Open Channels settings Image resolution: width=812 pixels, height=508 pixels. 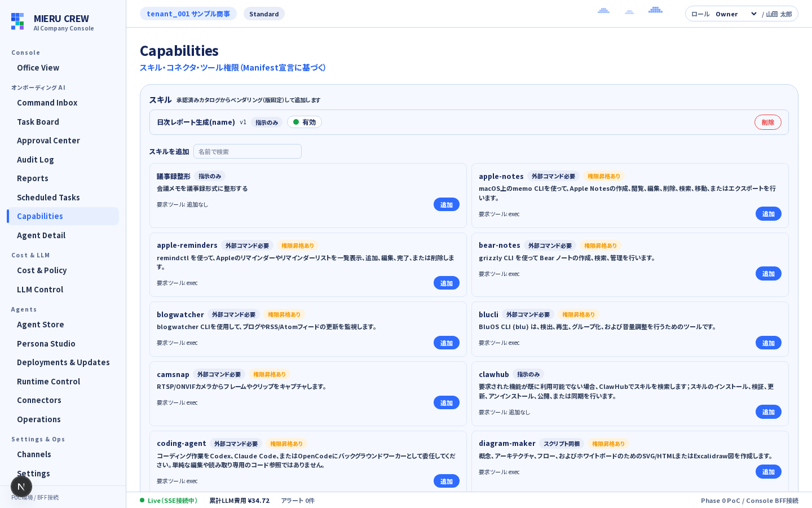tap(63, 454)
